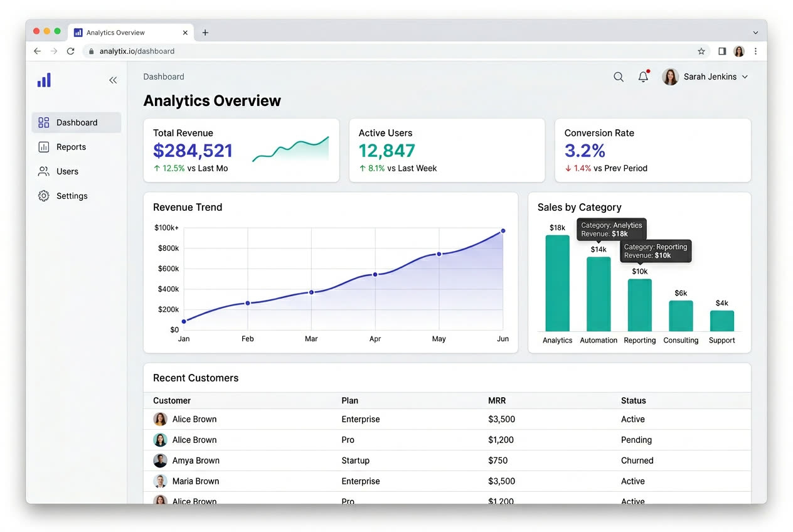Open Settings via the gear icon

click(43, 196)
